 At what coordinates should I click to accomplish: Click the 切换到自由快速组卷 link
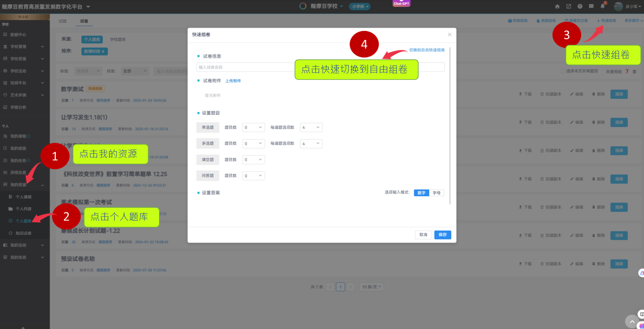427,50
